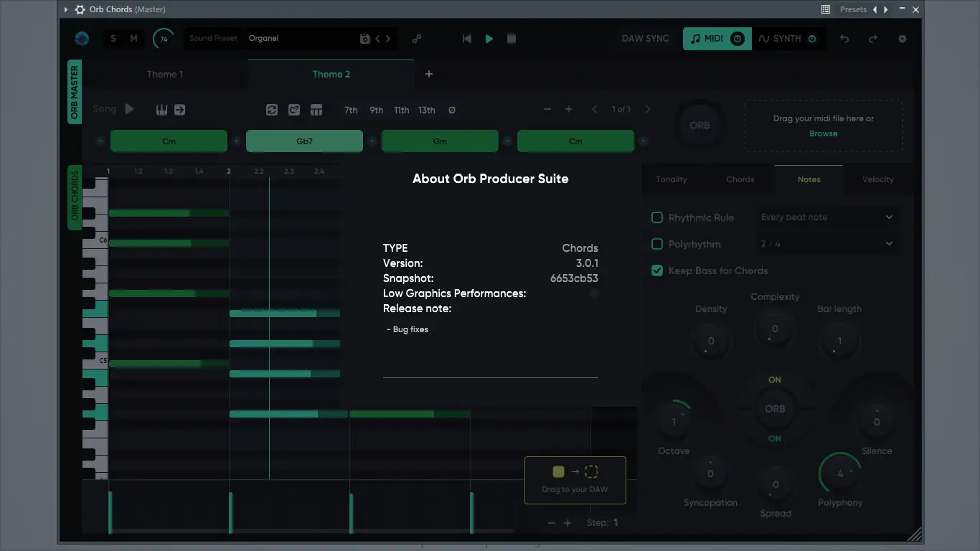
Task: Insert a chord between Gb7 and Gm
Action: point(372,141)
